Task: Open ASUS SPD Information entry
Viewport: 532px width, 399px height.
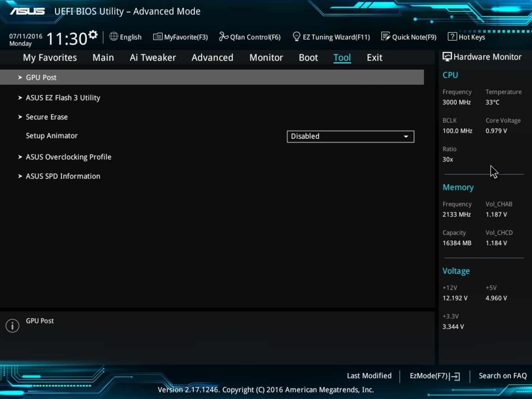Action: [x=63, y=176]
